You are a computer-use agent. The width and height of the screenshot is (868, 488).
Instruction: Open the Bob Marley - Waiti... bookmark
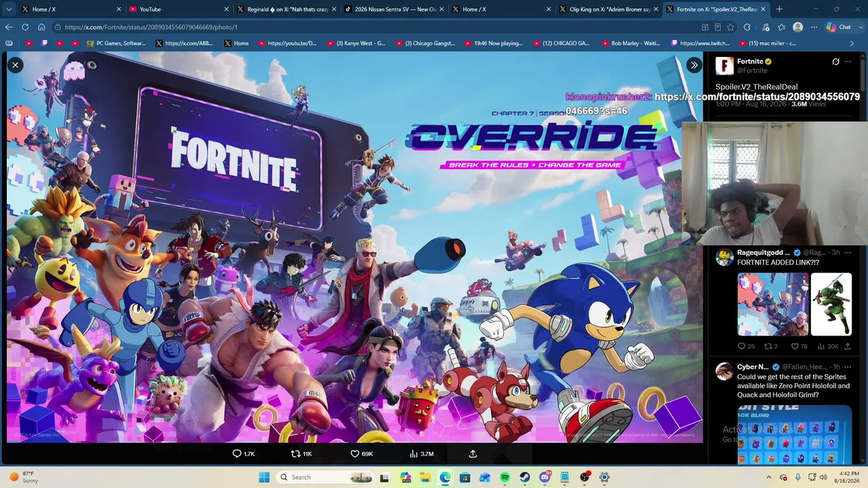click(631, 43)
